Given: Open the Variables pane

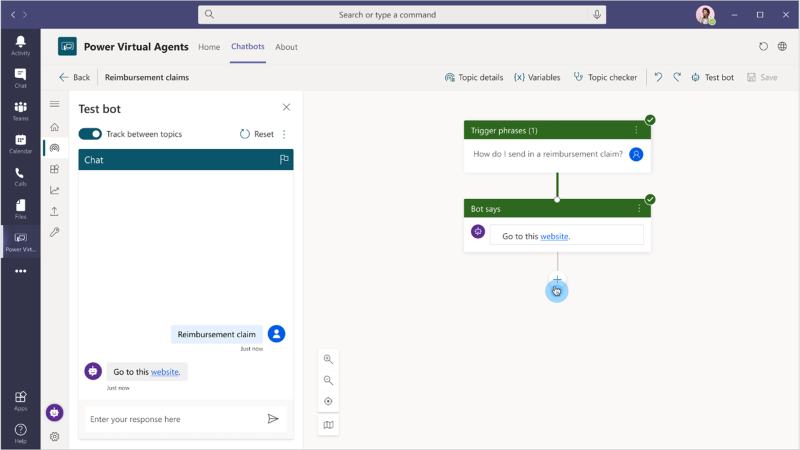Looking at the screenshot, I should 537,77.
